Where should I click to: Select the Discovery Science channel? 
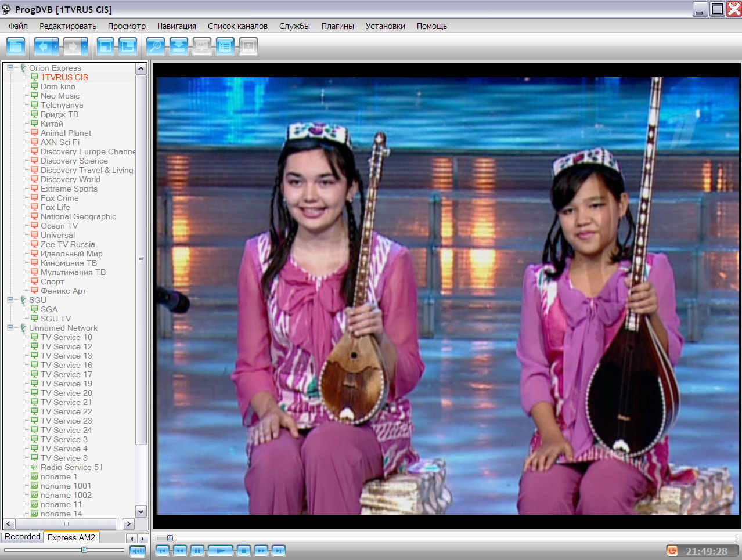point(74,161)
